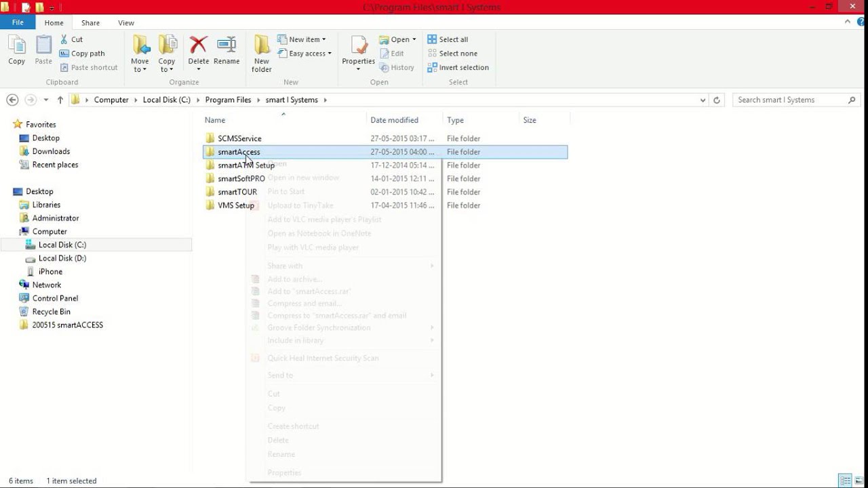Click Select all in the ribbon

click(448, 39)
